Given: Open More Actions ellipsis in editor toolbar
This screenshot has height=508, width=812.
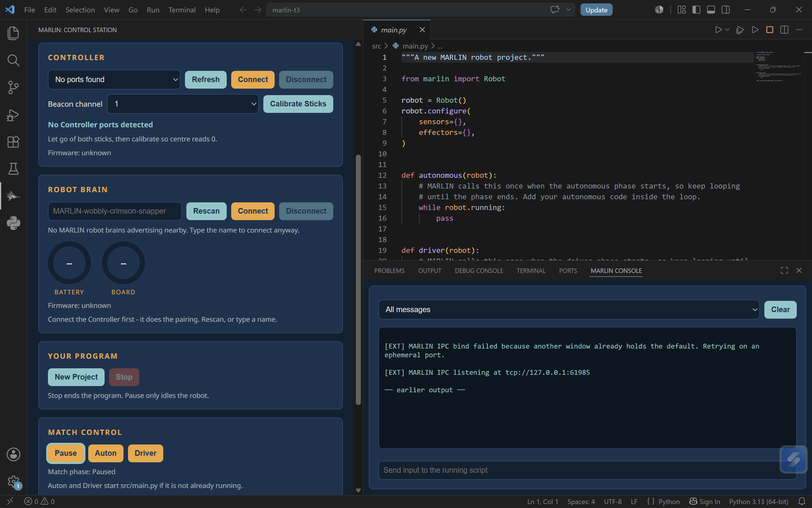Looking at the screenshot, I should point(799,30).
